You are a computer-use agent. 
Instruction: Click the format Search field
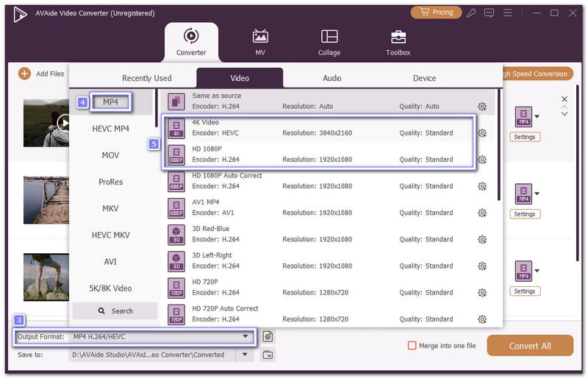click(115, 311)
